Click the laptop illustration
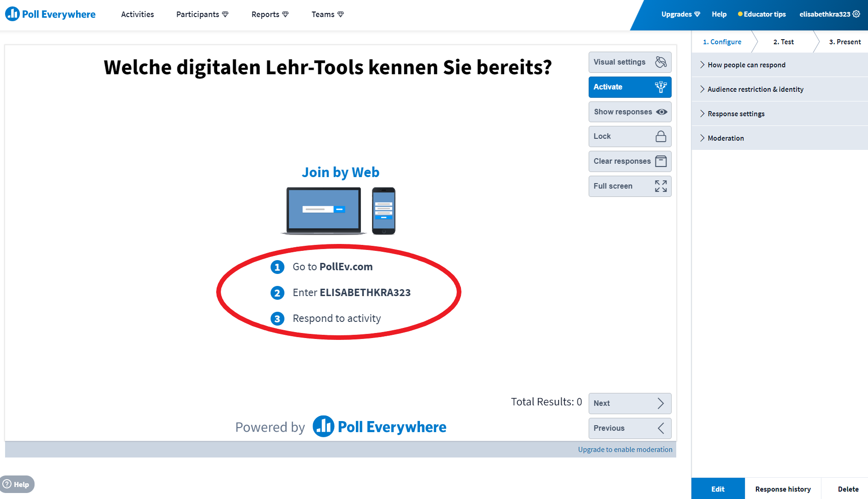Image resolution: width=868 pixels, height=499 pixels. [x=324, y=211]
